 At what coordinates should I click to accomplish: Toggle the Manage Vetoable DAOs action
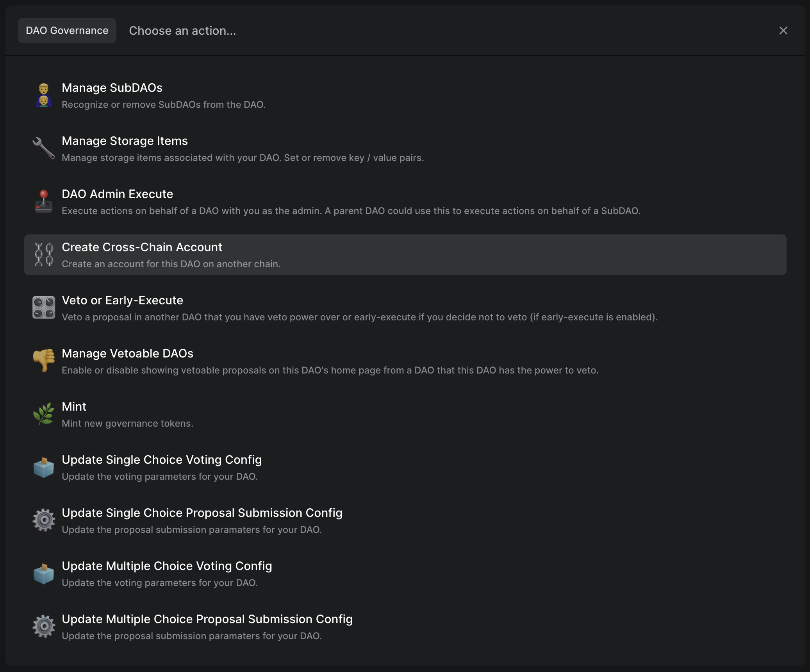[405, 361]
